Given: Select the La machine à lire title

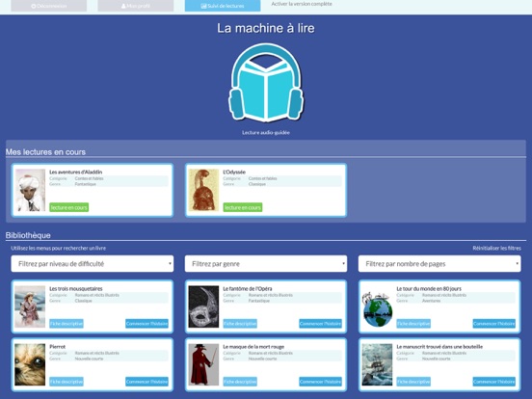Looking at the screenshot, I should pyautogui.click(x=266, y=28).
